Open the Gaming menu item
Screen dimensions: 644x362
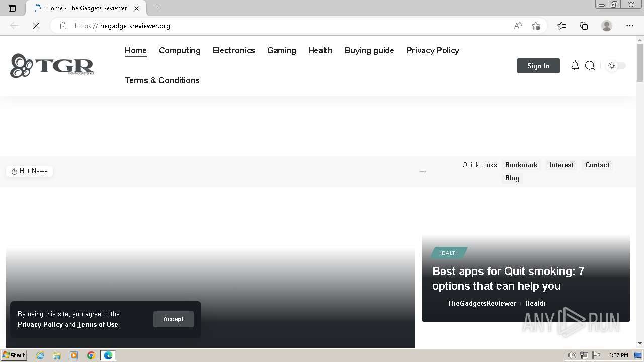282,50
